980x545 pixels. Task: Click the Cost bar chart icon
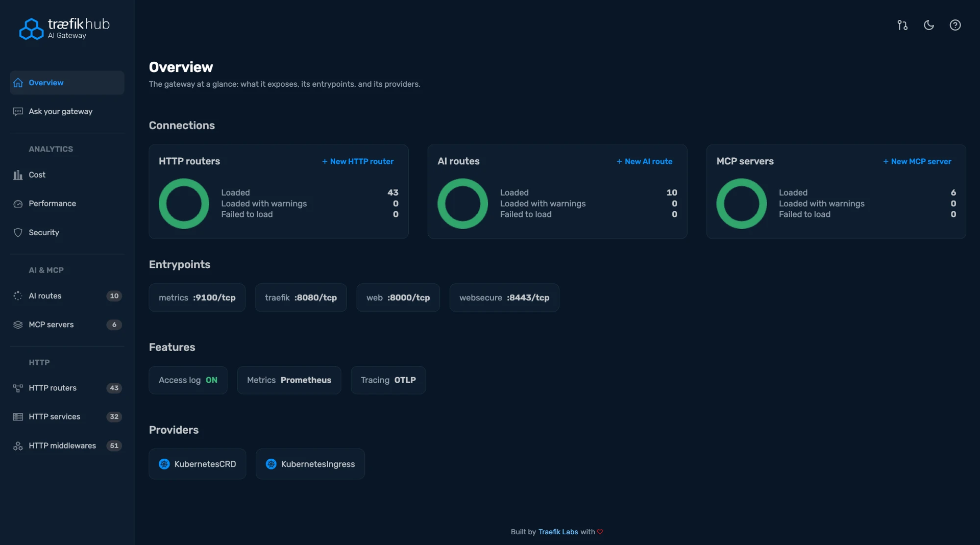(18, 175)
